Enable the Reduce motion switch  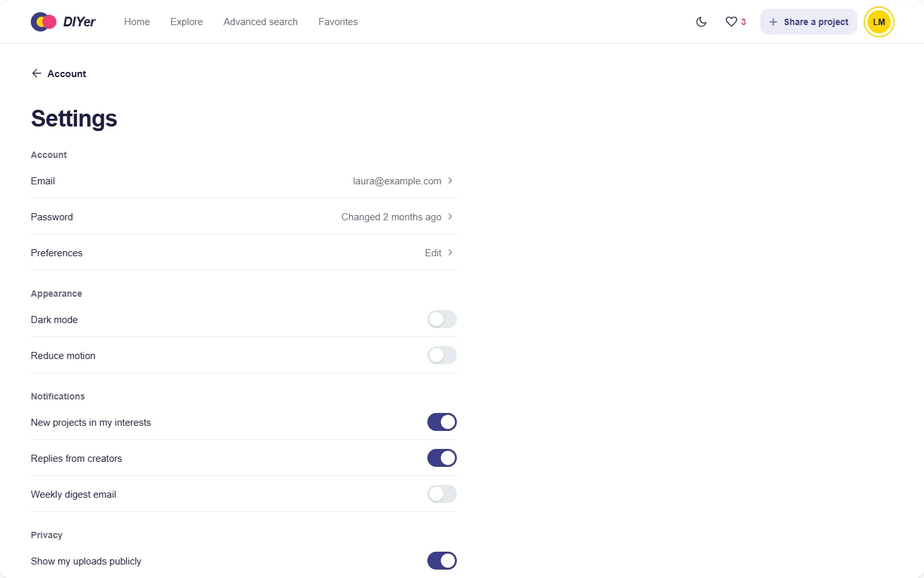tap(442, 355)
